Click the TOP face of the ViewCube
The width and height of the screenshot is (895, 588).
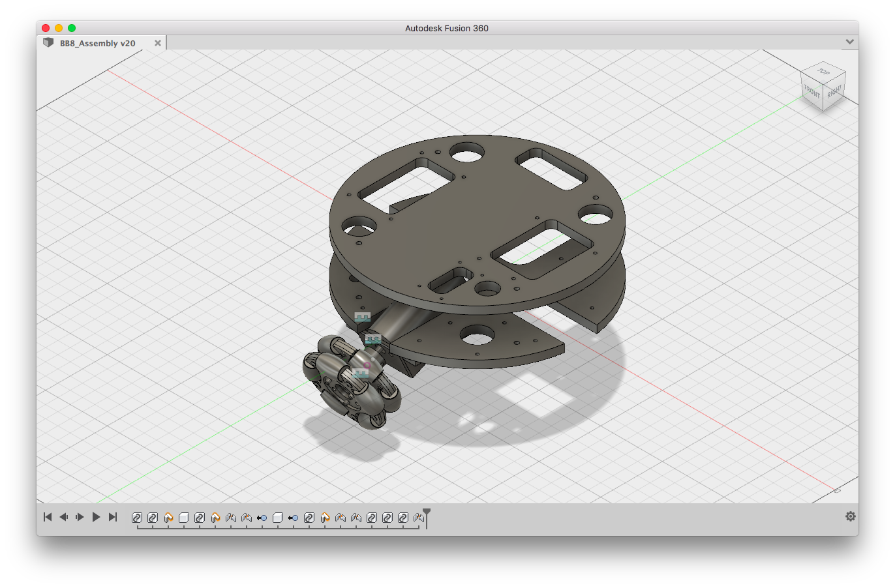(x=824, y=72)
